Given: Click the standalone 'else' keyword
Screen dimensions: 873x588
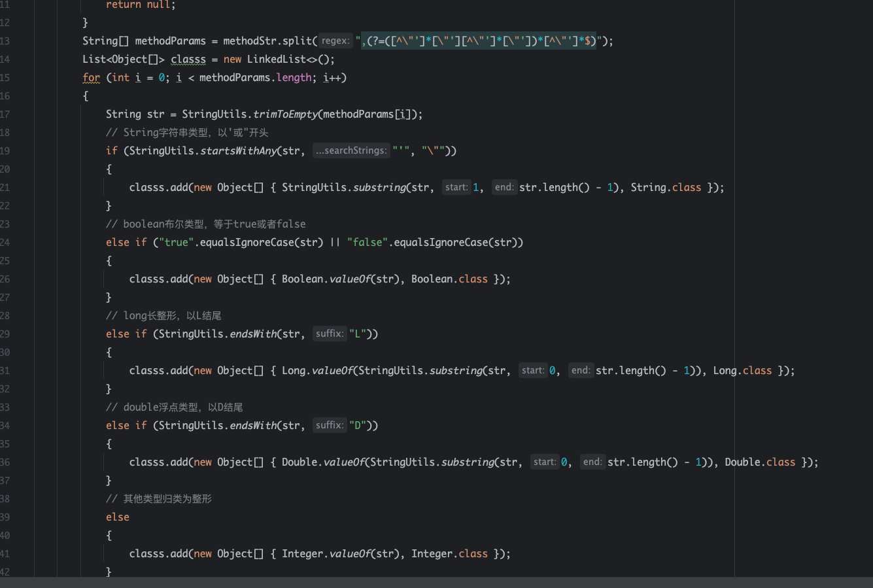Looking at the screenshot, I should tap(118, 517).
